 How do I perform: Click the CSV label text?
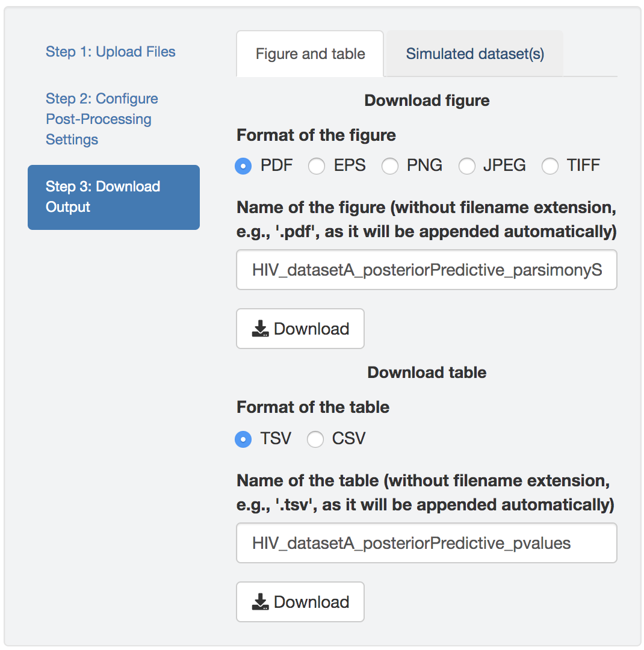click(348, 439)
